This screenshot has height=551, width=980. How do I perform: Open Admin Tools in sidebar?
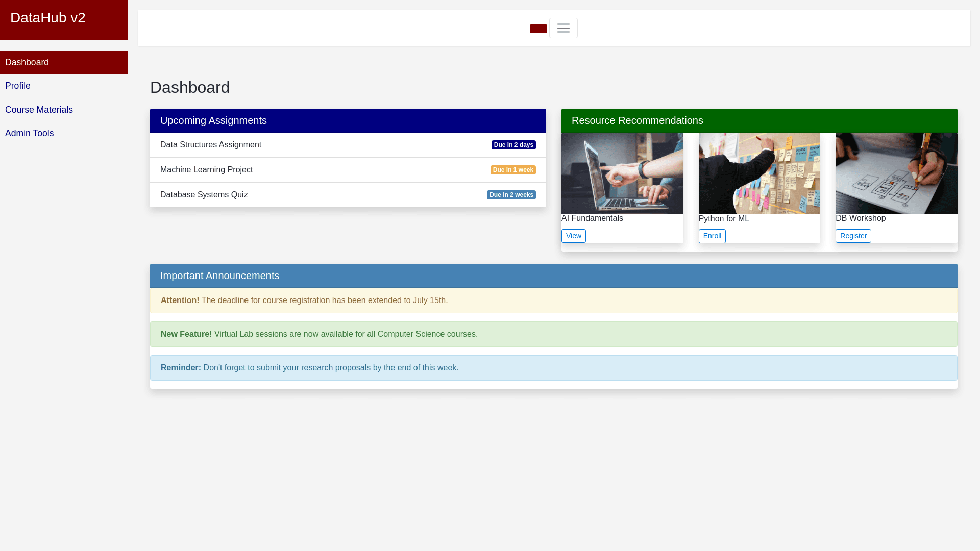(x=29, y=133)
